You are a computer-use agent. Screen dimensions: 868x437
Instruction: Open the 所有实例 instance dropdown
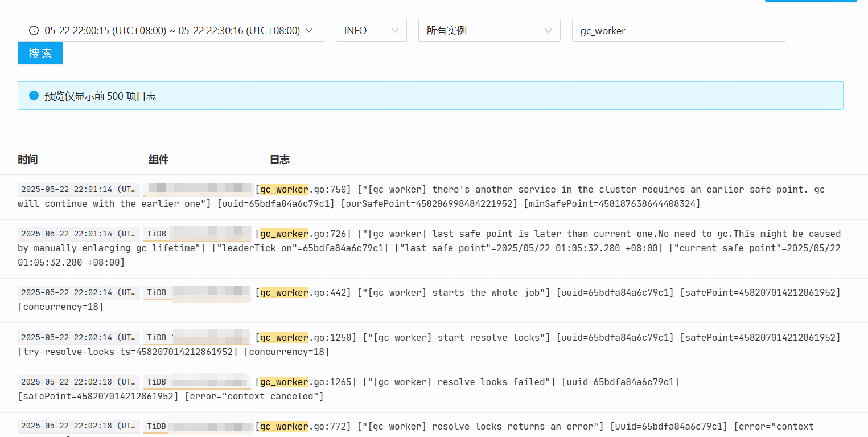point(489,31)
